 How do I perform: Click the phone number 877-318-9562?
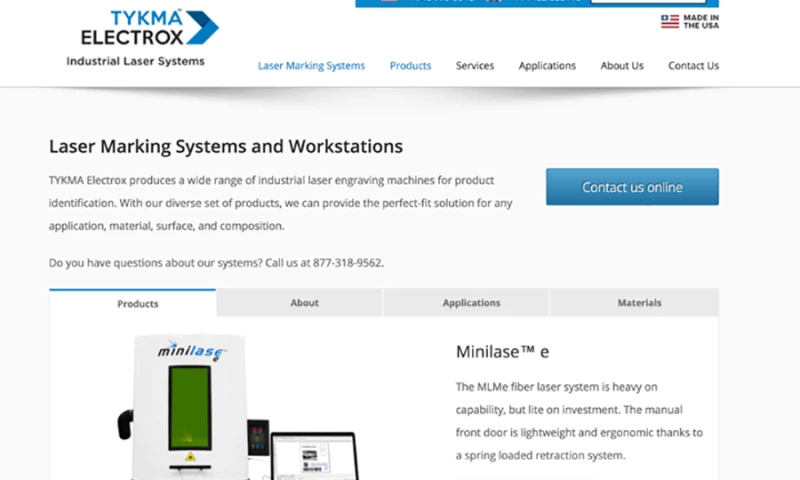tap(347, 263)
